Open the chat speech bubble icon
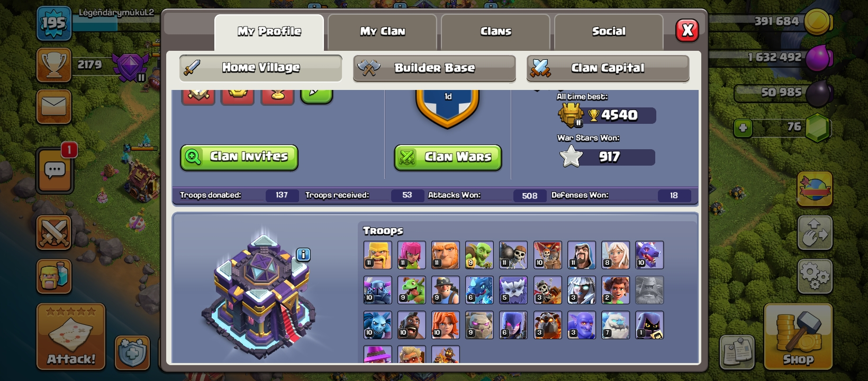 click(55, 170)
